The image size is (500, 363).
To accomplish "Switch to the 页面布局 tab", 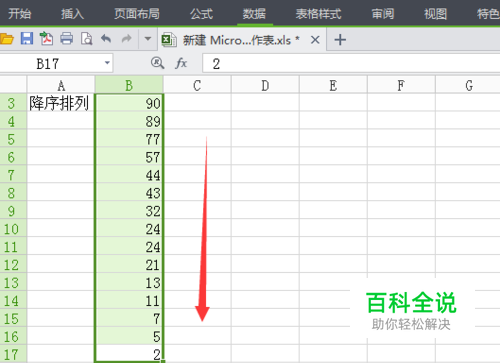I will pyautogui.click(x=137, y=14).
